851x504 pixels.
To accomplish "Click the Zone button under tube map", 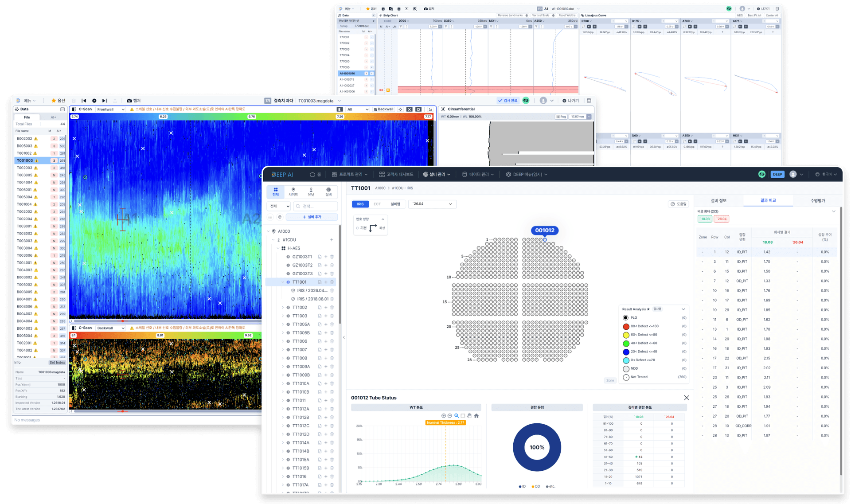I will [x=610, y=380].
